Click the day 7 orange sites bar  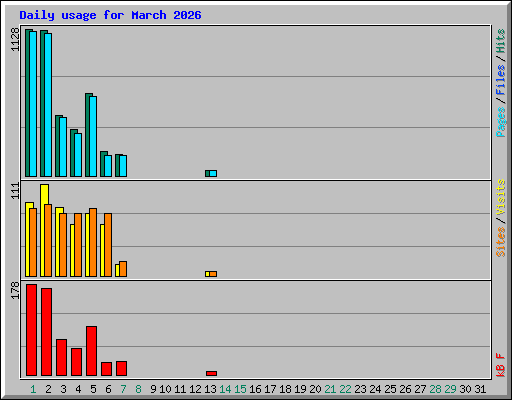coord(123,269)
